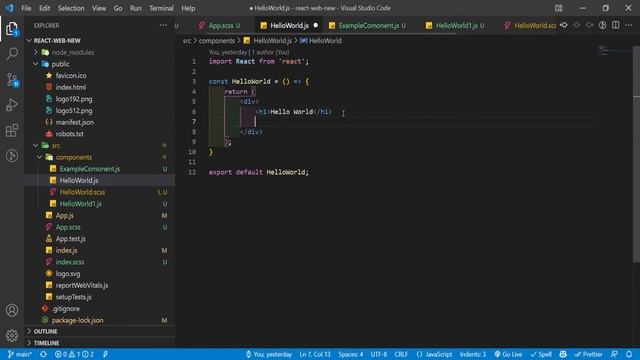This screenshot has width=640, height=360.
Task: Open the Extensions view
Action: 12,131
